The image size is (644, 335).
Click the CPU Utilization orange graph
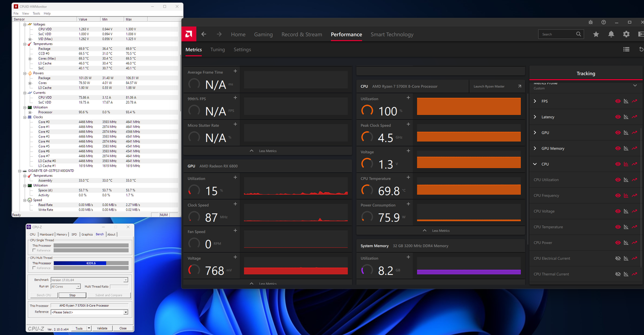469,106
